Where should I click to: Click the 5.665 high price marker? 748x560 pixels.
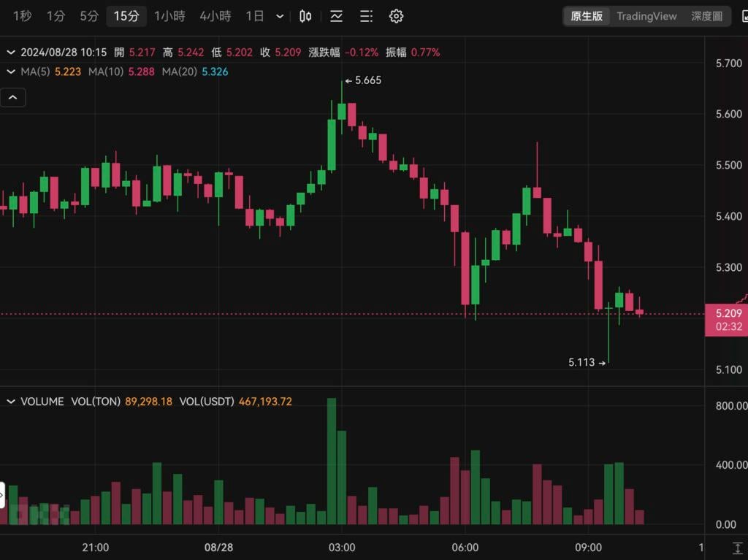364,80
